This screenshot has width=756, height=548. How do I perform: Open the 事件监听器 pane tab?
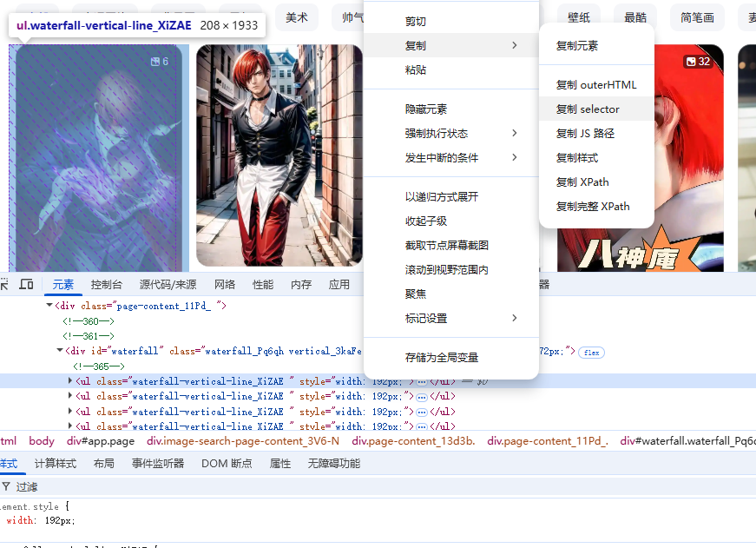point(158,464)
